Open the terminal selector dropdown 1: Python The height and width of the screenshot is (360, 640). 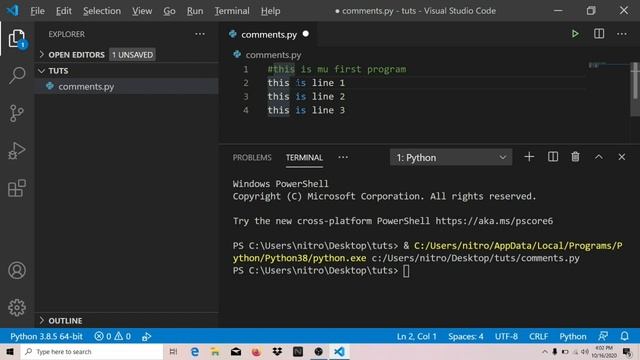click(x=451, y=157)
